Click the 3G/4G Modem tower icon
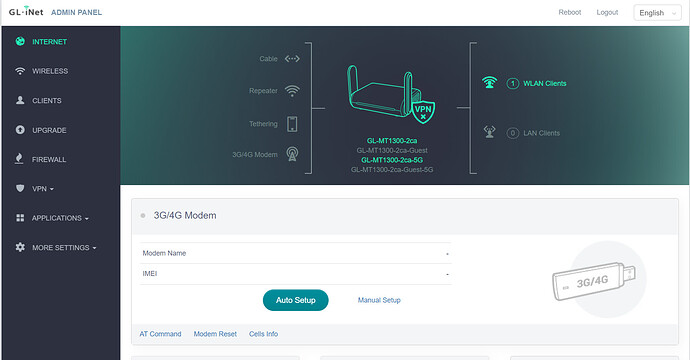Screen dimensions: 690x360 pyautogui.click(x=292, y=154)
